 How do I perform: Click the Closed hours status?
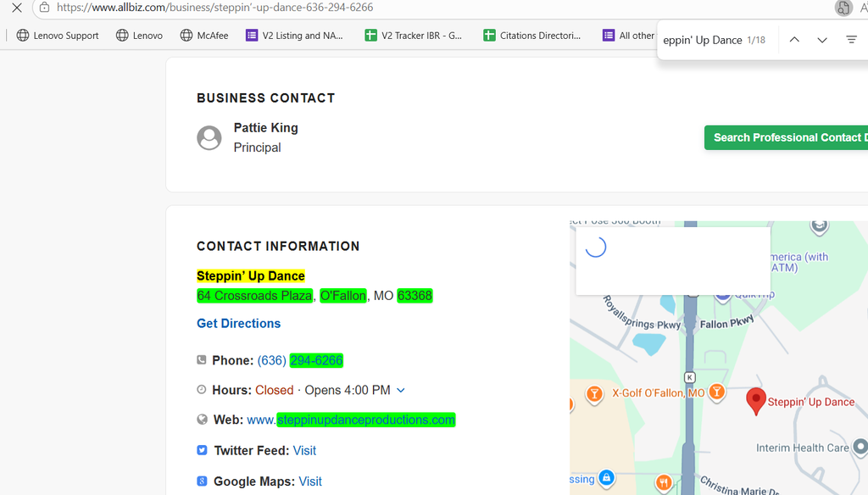(274, 391)
